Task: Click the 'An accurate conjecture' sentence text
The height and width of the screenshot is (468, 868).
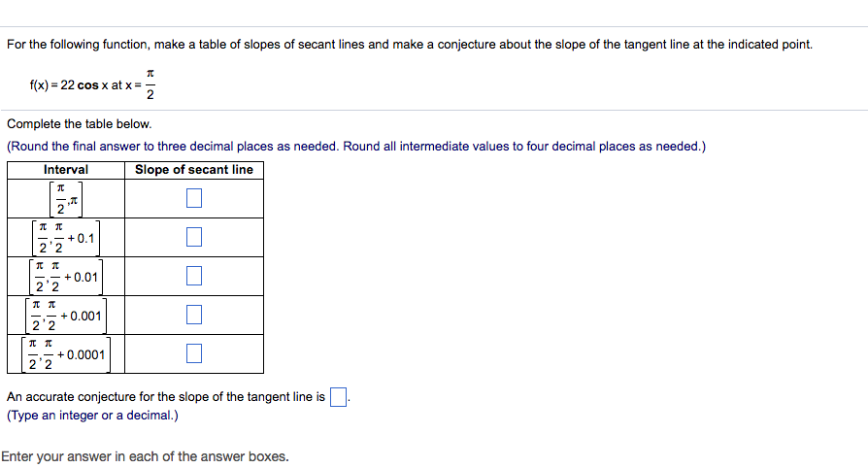Action: [165, 397]
